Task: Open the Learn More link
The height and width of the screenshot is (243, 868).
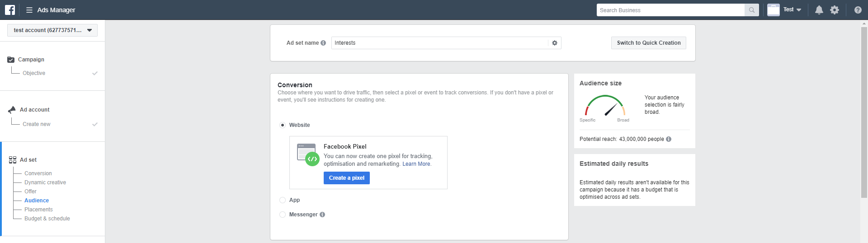Action: tap(416, 164)
